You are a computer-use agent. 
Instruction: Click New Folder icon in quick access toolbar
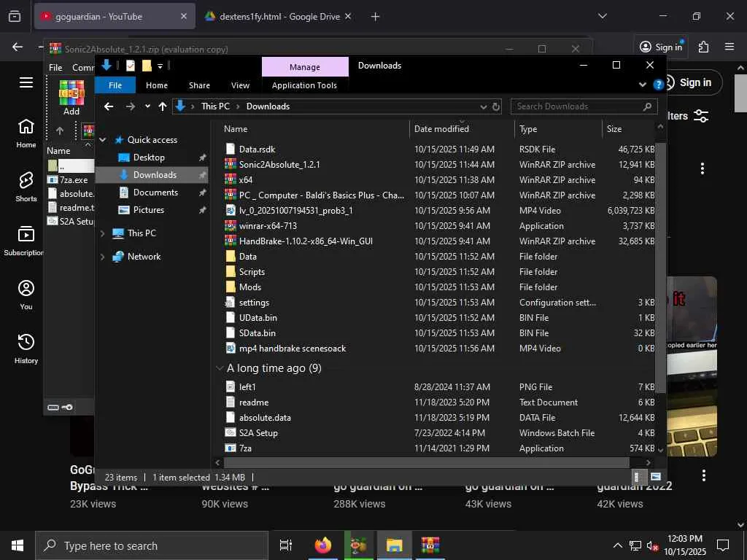click(147, 66)
